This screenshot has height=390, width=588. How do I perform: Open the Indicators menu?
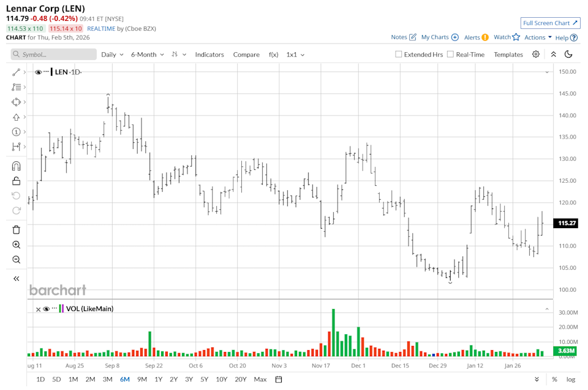(x=209, y=55)
